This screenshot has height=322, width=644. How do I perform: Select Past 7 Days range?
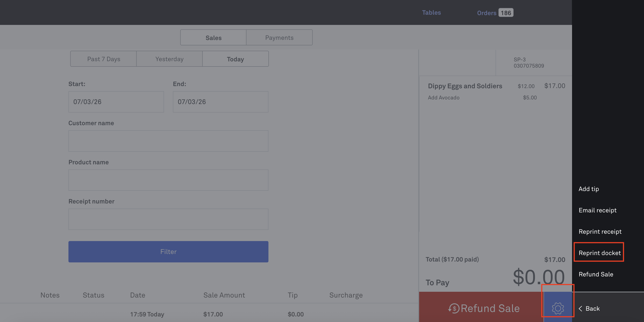104,59
